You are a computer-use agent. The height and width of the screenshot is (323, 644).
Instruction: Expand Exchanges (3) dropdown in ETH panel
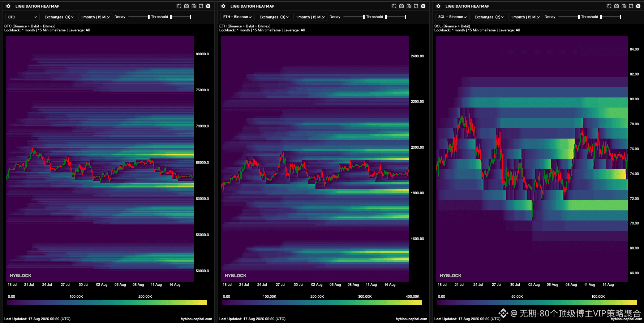pos(274,17)
